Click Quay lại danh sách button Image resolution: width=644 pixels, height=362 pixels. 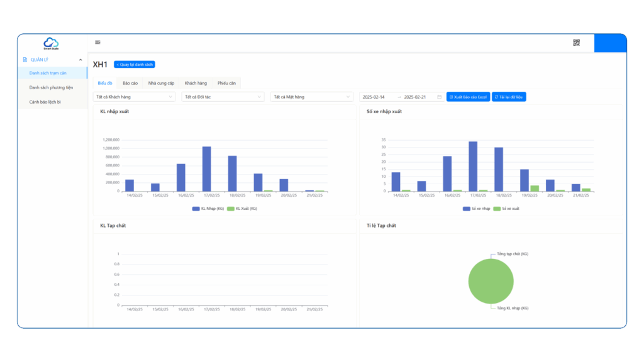135,65
